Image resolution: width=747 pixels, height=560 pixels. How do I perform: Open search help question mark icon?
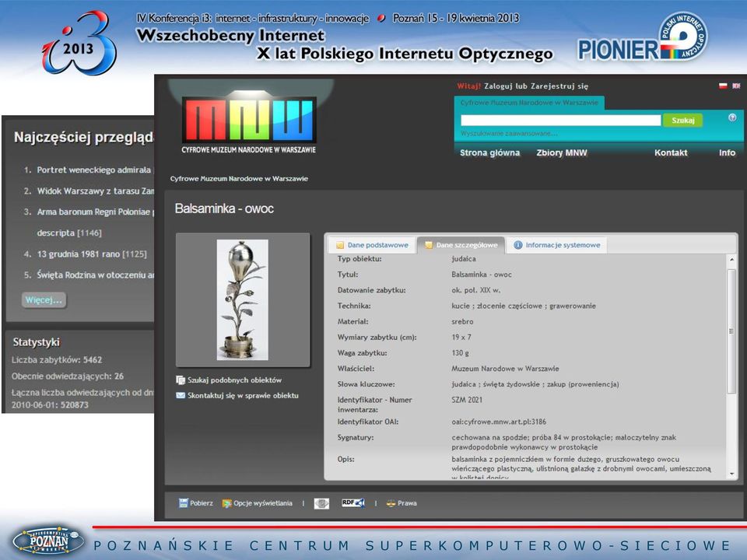[x=732, y=117]
